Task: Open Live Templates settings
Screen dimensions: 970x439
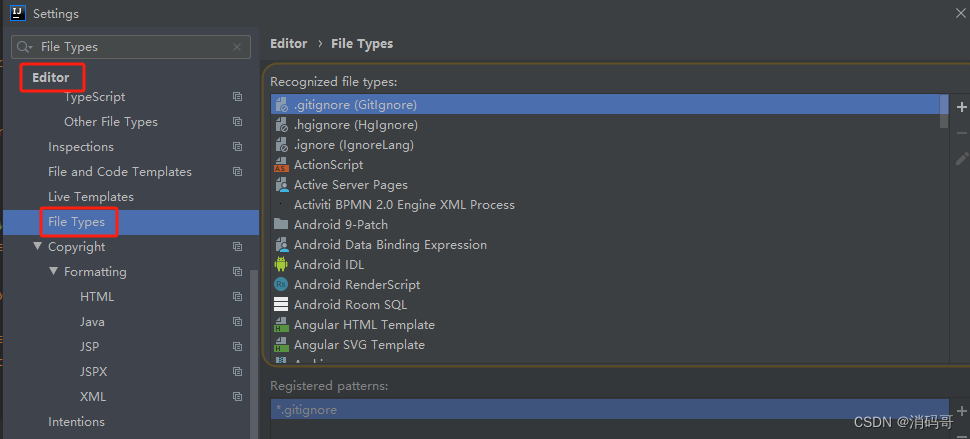Action: pos(91,197)
